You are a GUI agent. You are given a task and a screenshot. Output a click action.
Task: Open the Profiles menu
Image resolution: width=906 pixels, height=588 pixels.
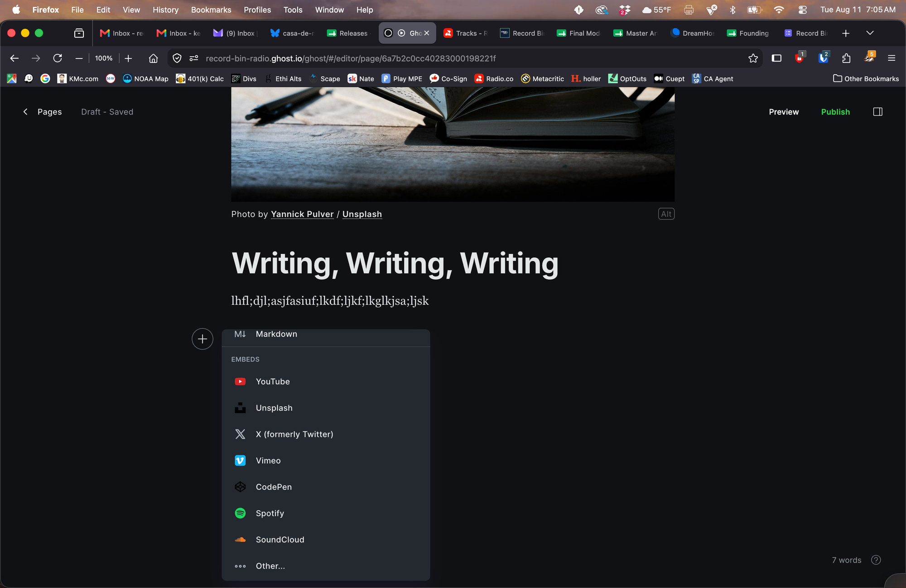(257, 10)
